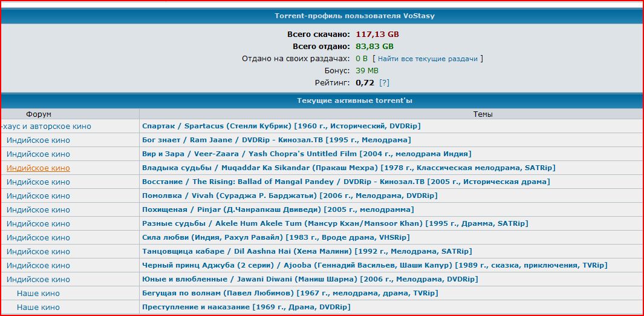Screen dimensions: 644x316
Task: Click the 'Torrent-профиль пользователя VoStasy' header
Action: [x=355, y=16]
